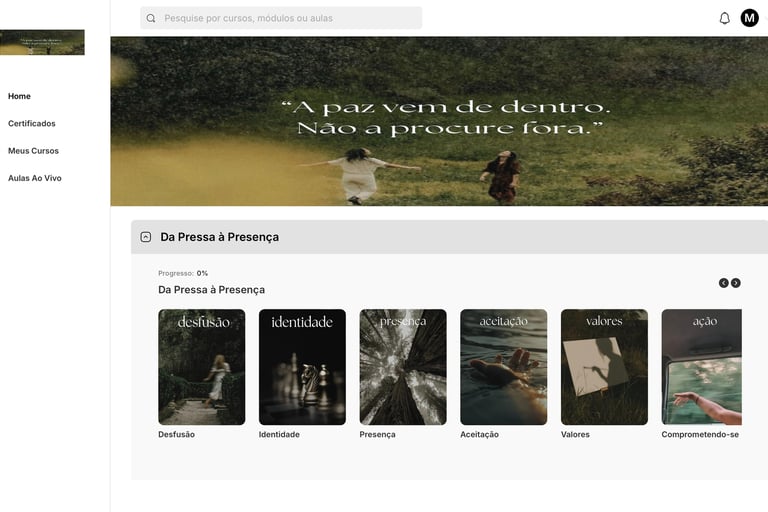Open the notifications bell

click(724, 18)
